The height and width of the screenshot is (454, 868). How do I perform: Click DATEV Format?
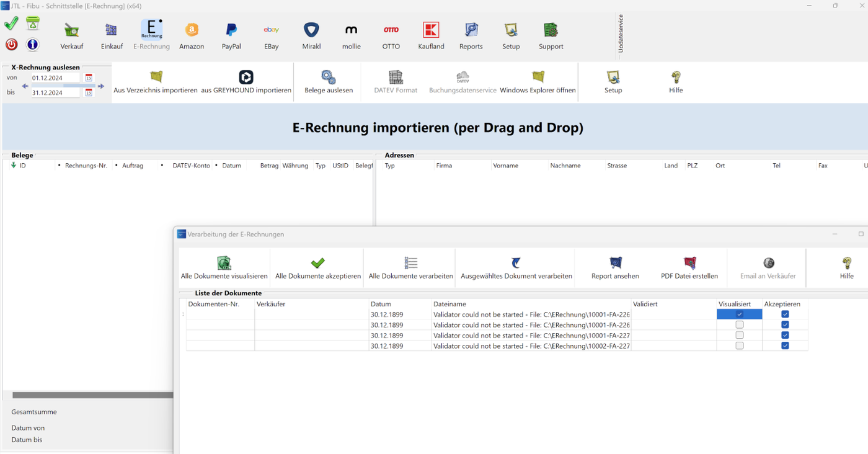click(x=396, y=82)
